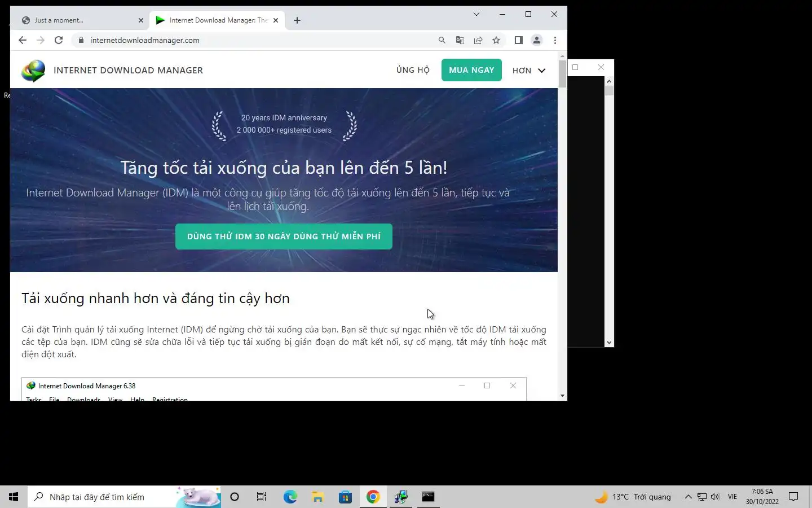Expand the HƠN dropdown menu
812x508 pixels.
click(529, 71)
